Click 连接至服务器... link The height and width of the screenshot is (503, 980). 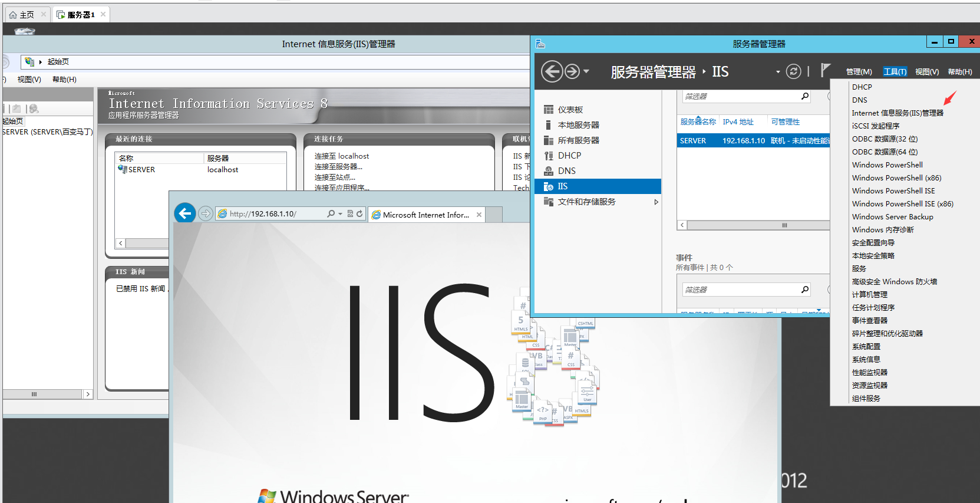pos(338,167)
